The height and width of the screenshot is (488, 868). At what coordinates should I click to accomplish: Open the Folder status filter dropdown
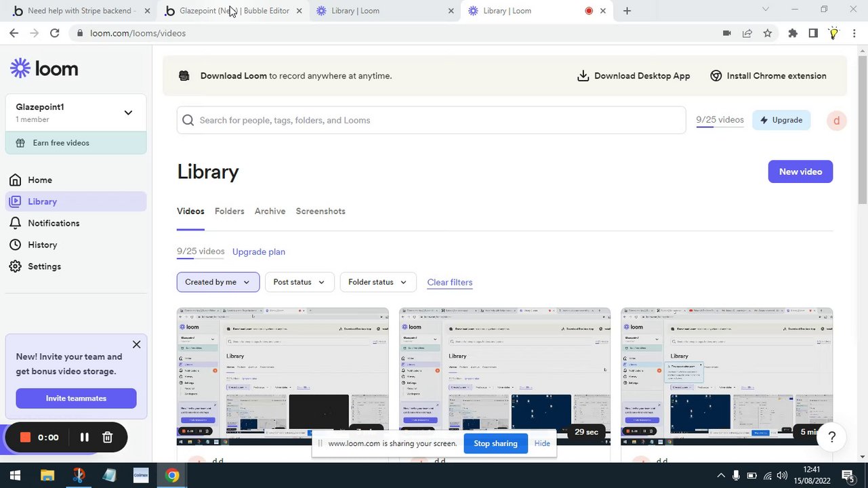point(377,282)
